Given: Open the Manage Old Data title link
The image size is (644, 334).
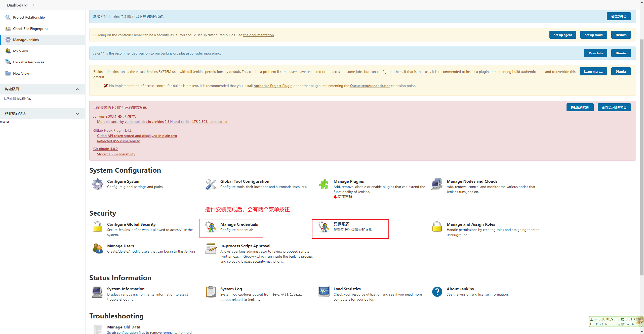Looking at the screenshot, I should pyautogui.click(x=124, y=327).
